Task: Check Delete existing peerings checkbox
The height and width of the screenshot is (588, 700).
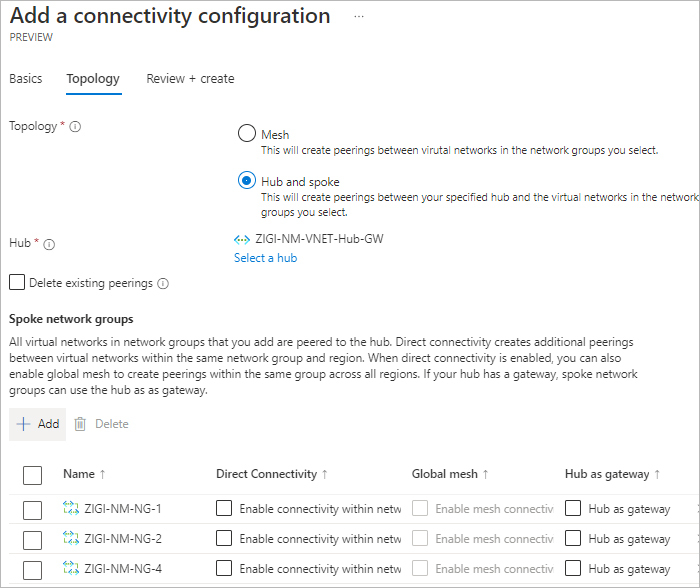Action: point(17,282)
